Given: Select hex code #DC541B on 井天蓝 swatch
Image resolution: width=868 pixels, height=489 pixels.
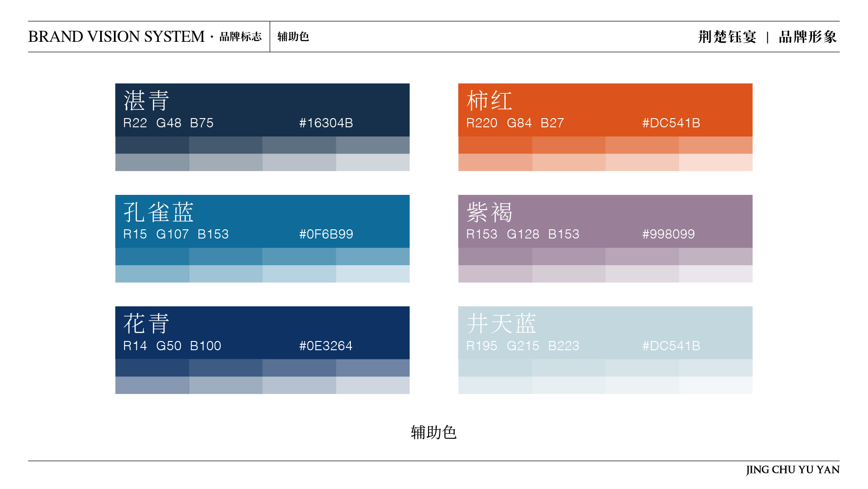Looking at the screenshot, I should 671,346.
